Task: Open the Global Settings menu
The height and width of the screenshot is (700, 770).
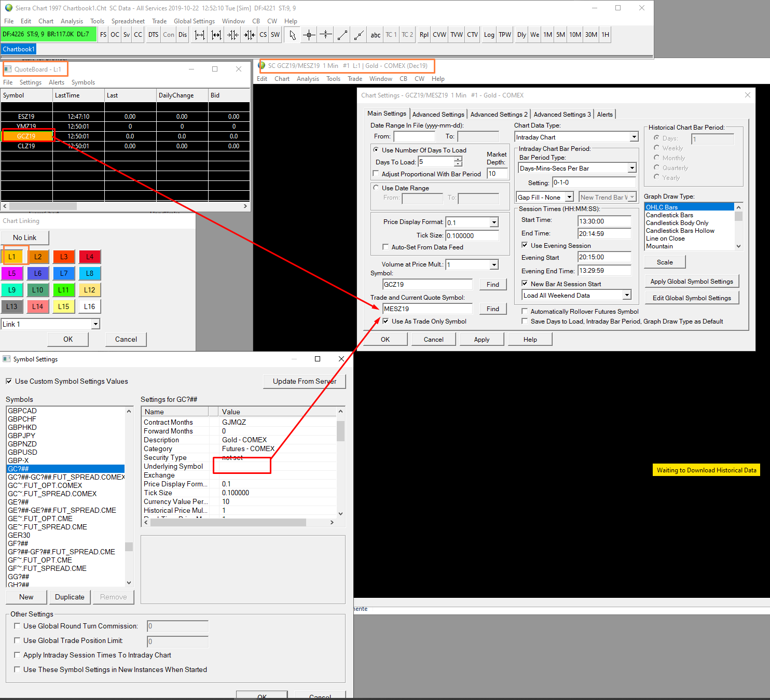Action: point(194,21)
